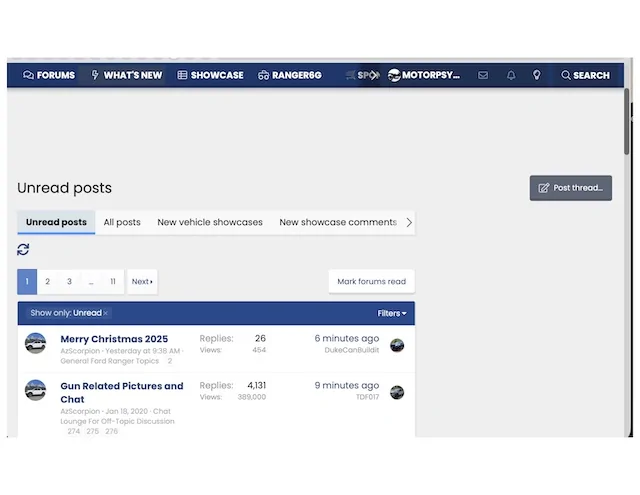Switch to New showcase comments tab
Screen dimensions: 640x495
point(338,222)
